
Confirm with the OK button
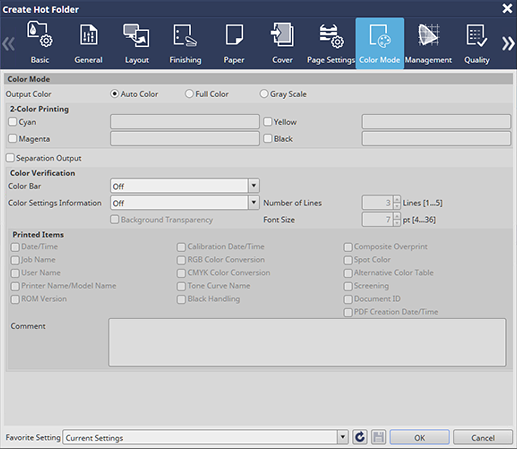point(419,437)
